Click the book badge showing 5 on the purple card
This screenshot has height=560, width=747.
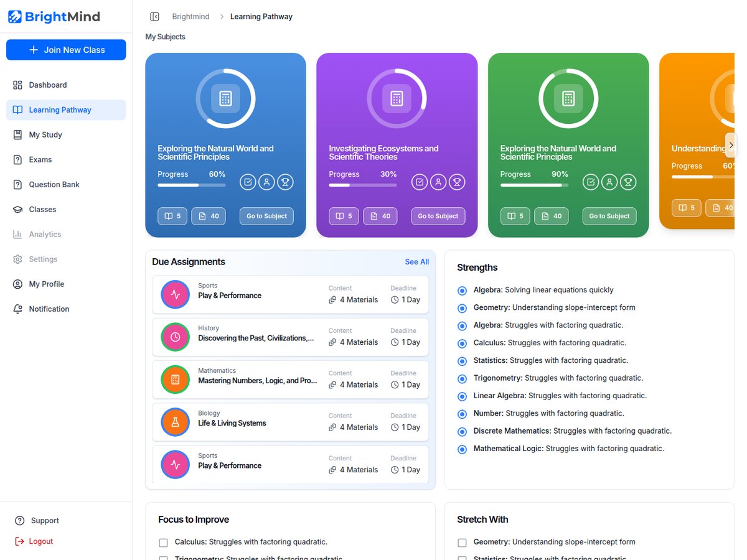tap(344, 216)
